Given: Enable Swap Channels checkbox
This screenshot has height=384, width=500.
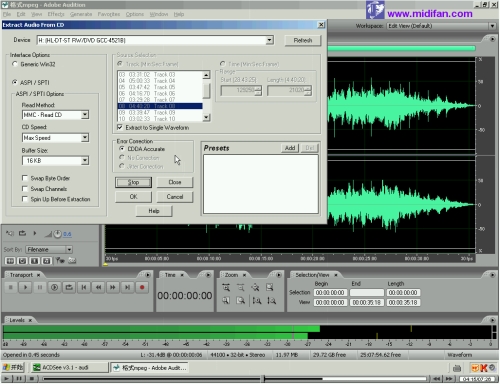Looking at the screenshot, I should coord(24,189).
